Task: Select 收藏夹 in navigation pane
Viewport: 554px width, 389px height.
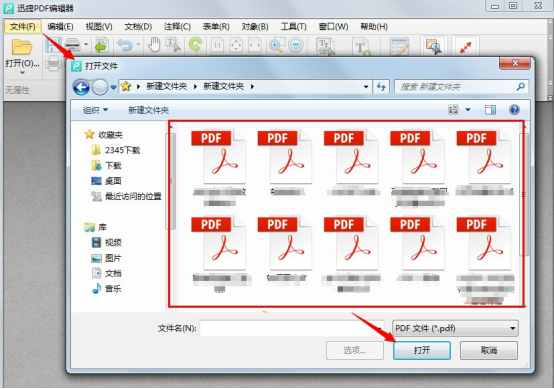Action: pos(104,135)
